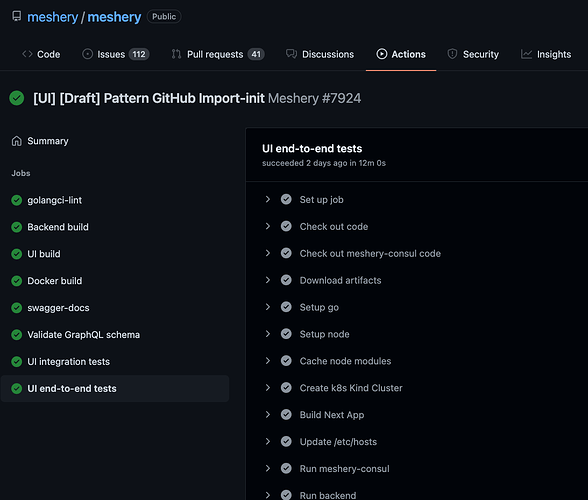Open the Discussions tab

[320, 54]
